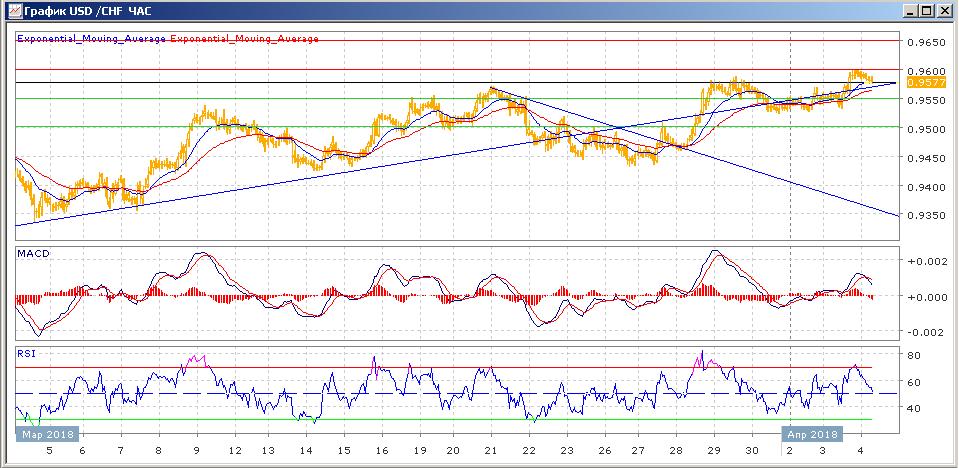Viewport: 959px width, 468px height.
Task: Select the MACD panel label
Action: (33, 253)
